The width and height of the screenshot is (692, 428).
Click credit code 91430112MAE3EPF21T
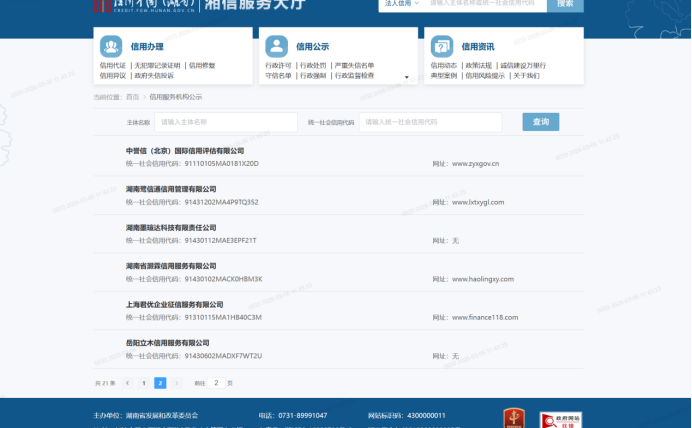click(x=220, y=240)
